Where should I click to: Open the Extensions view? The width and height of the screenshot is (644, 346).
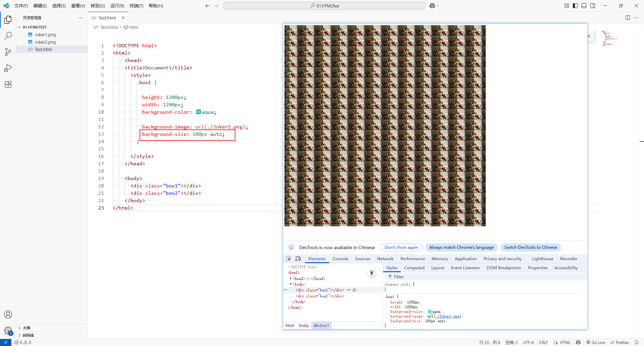click(x=8, y=84)
